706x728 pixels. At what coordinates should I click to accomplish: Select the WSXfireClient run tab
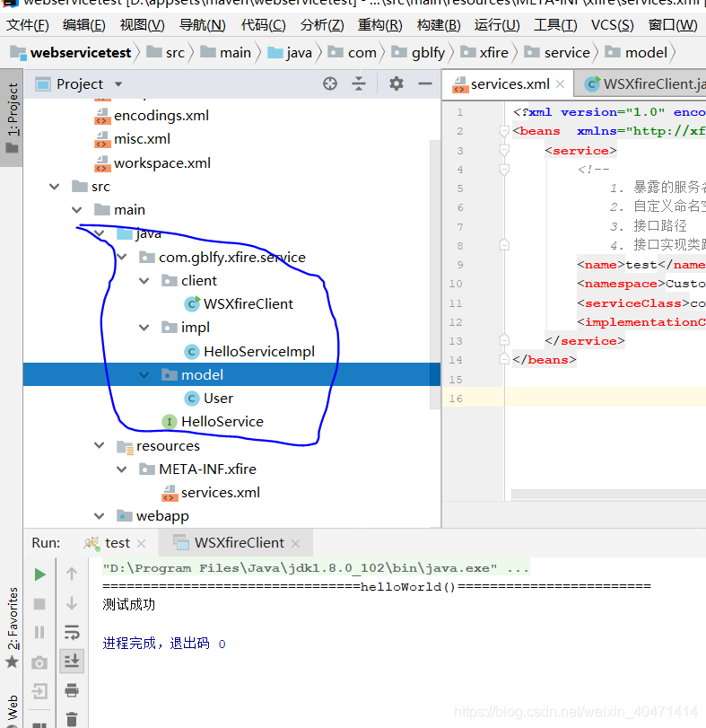pos(238,542)
